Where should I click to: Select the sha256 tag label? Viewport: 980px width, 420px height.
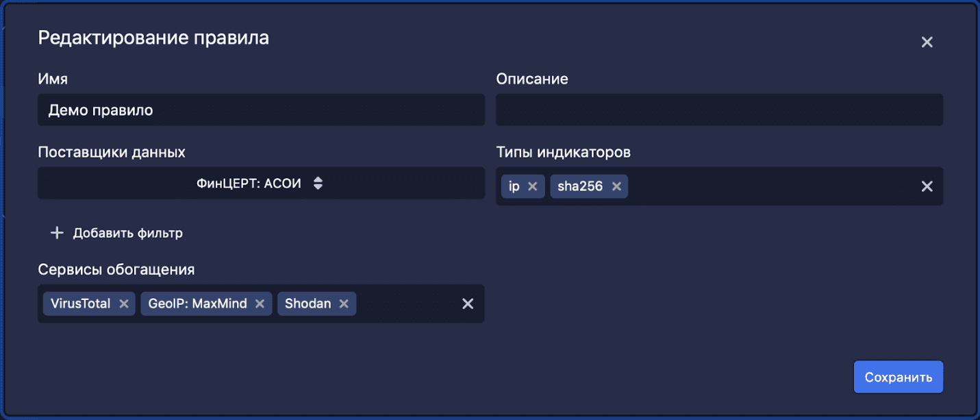(579, 186)
